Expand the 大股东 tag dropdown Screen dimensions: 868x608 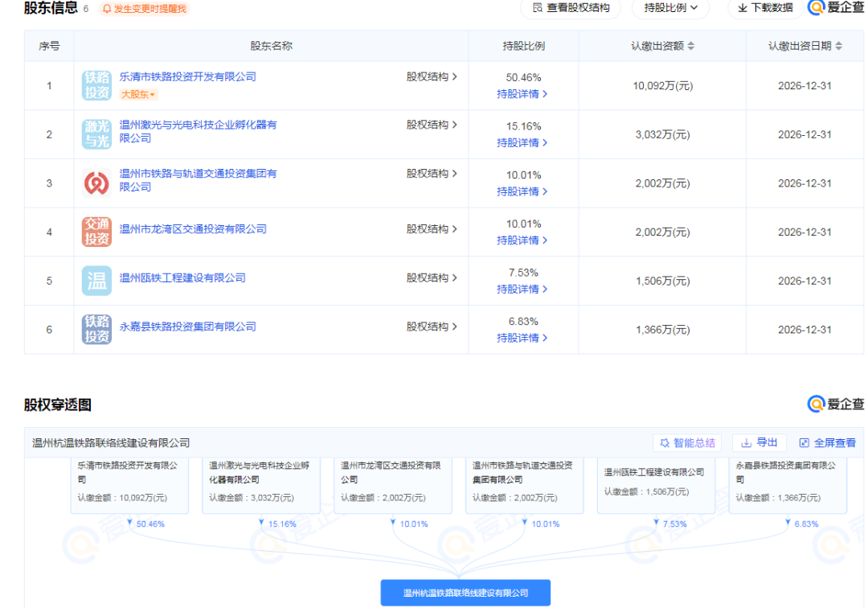click(138, 95)
